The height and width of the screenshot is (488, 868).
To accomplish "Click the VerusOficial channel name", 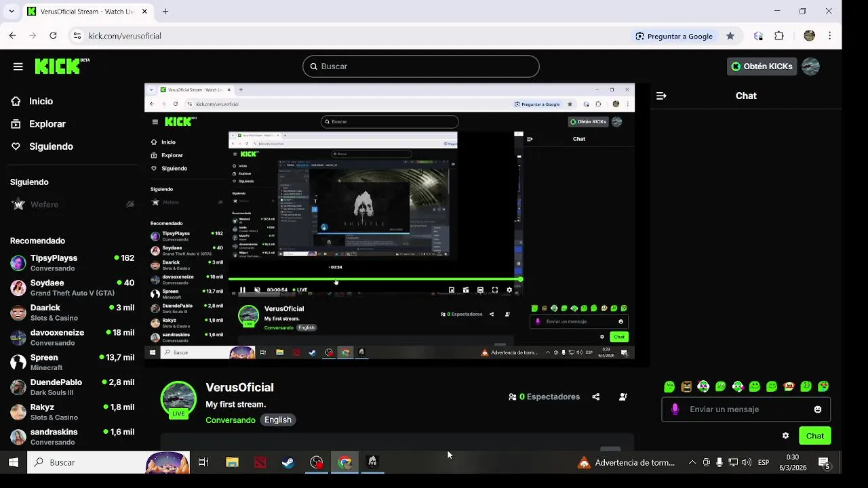I will 239,388.
